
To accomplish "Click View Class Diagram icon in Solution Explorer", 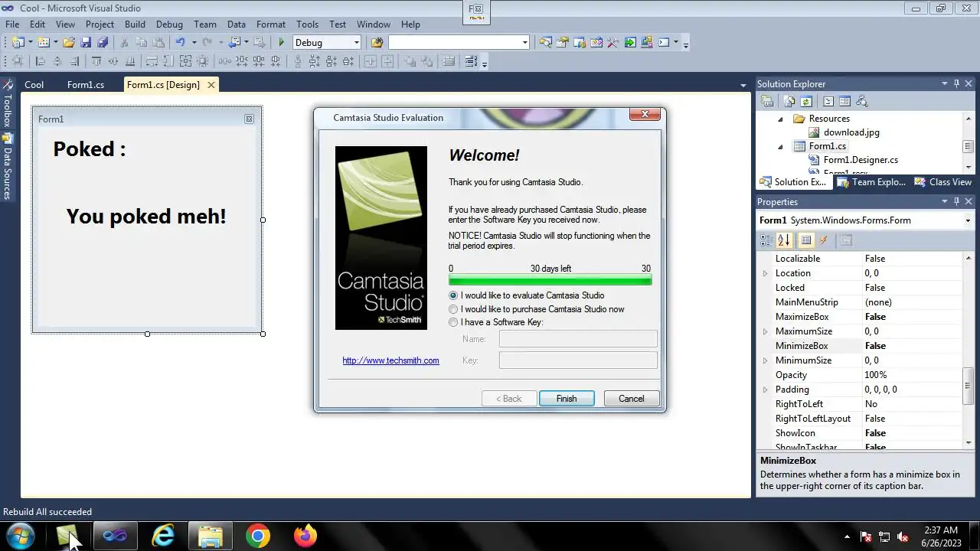I will 861,101.
